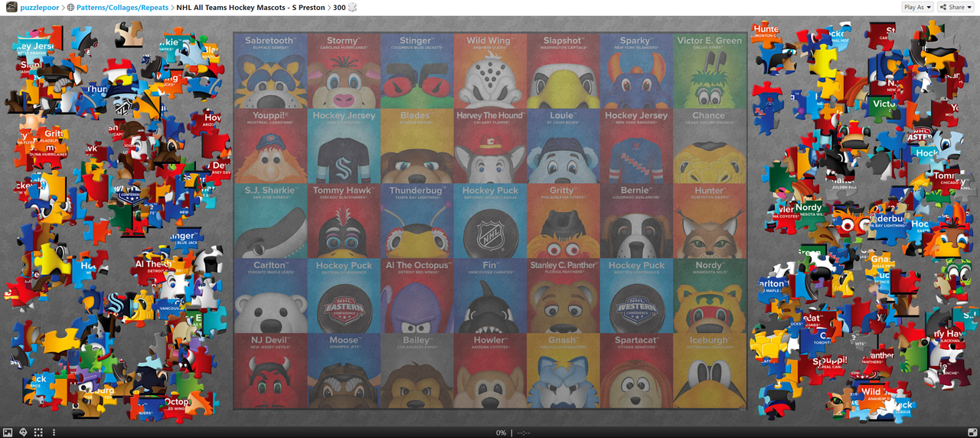Click the Stormy mascot tile

click(x=344, y=70)
